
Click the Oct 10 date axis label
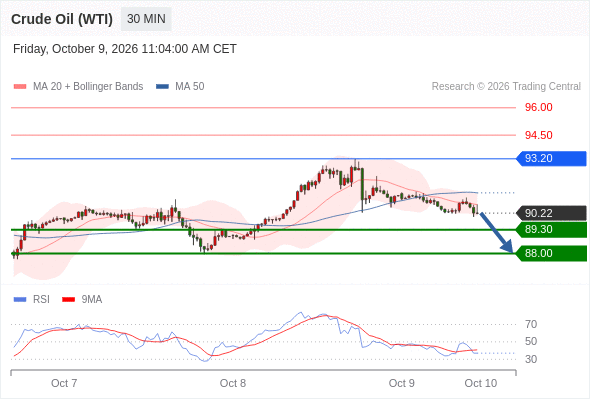[x=481, y=383]
